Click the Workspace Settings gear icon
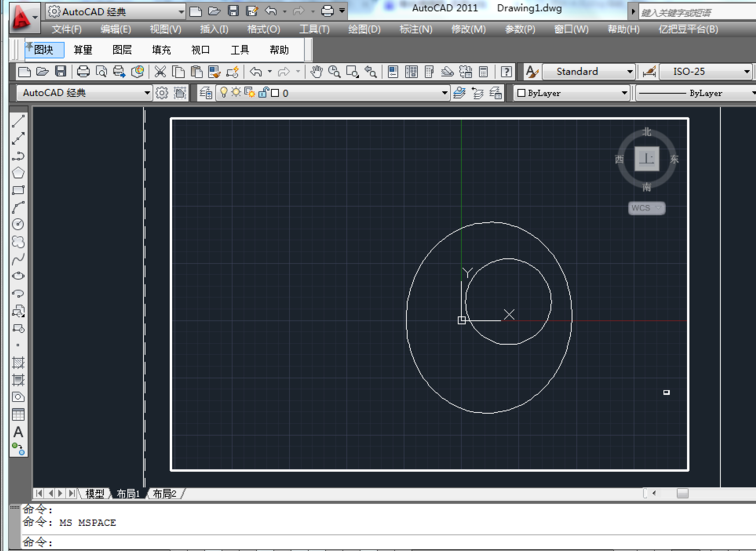The image size is (756, 551). (162, 93)
